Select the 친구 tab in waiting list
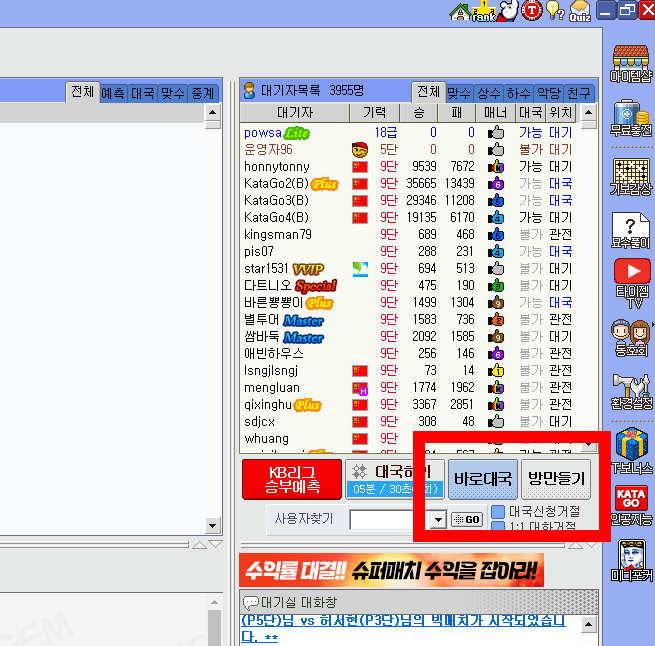655x646 pixels. coord(579,93)
